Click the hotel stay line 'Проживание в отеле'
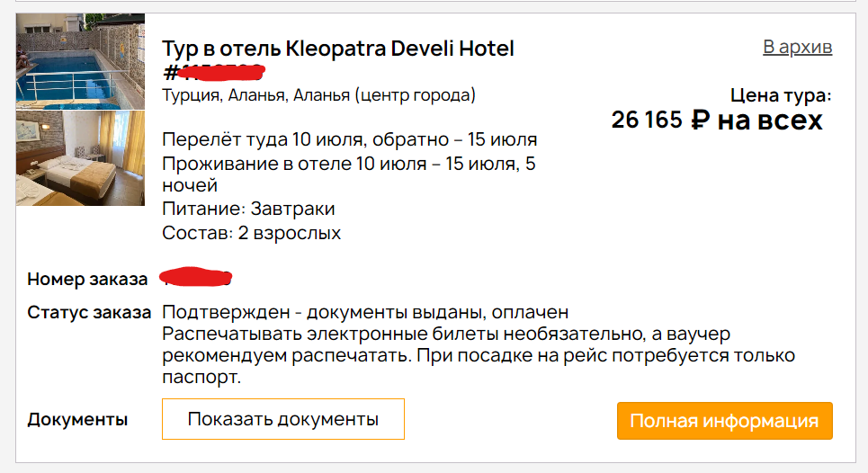 click(349, 164)
